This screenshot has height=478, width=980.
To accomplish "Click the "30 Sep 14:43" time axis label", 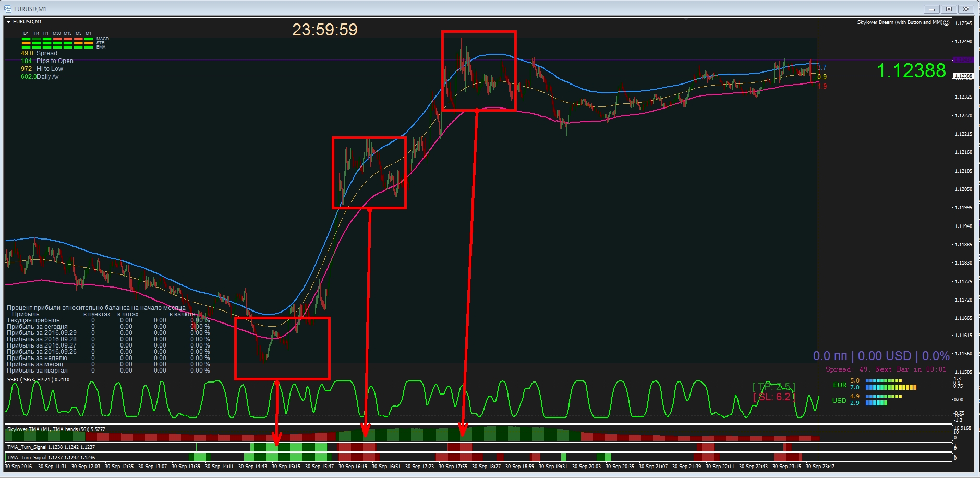I will [252, 467].
